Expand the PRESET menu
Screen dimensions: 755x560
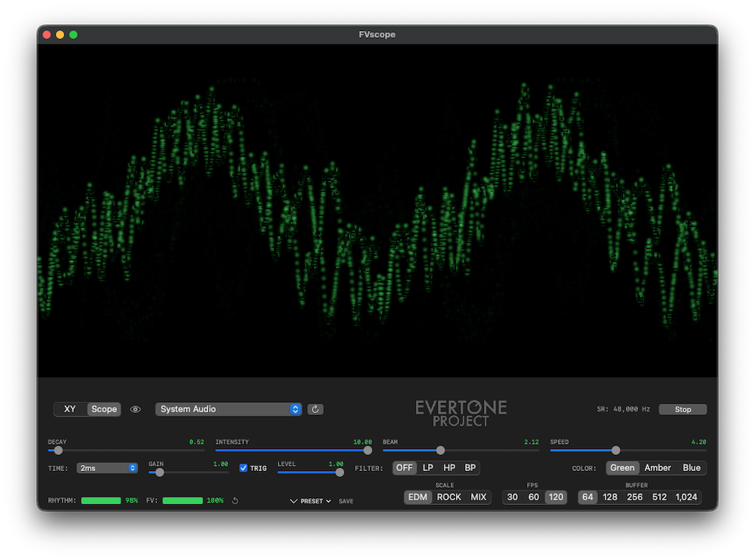point(316,501)
